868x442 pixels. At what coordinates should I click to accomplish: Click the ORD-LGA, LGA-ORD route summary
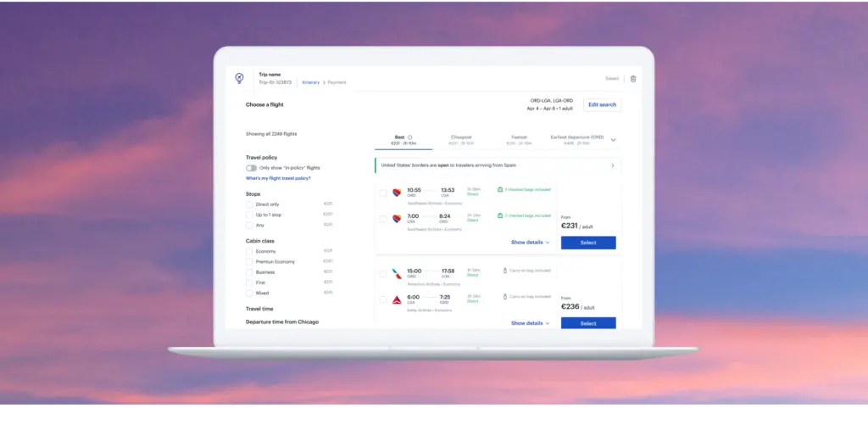[551, 101]
